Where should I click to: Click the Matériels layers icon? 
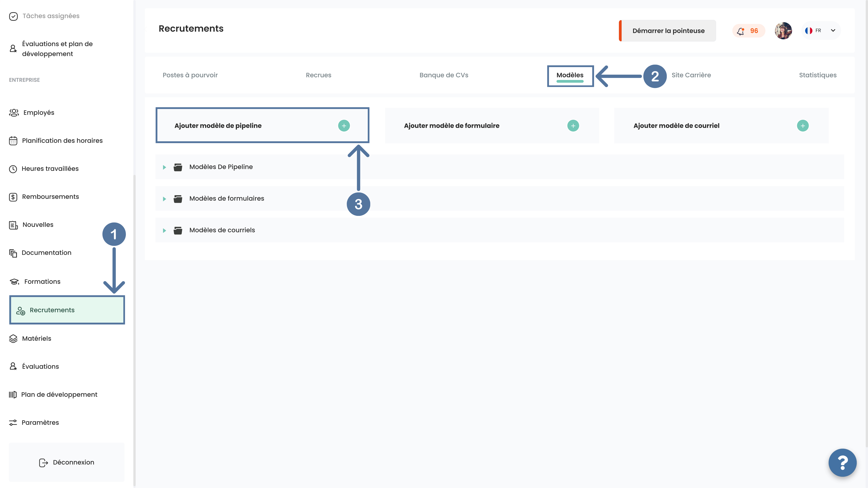pos(13,338)
